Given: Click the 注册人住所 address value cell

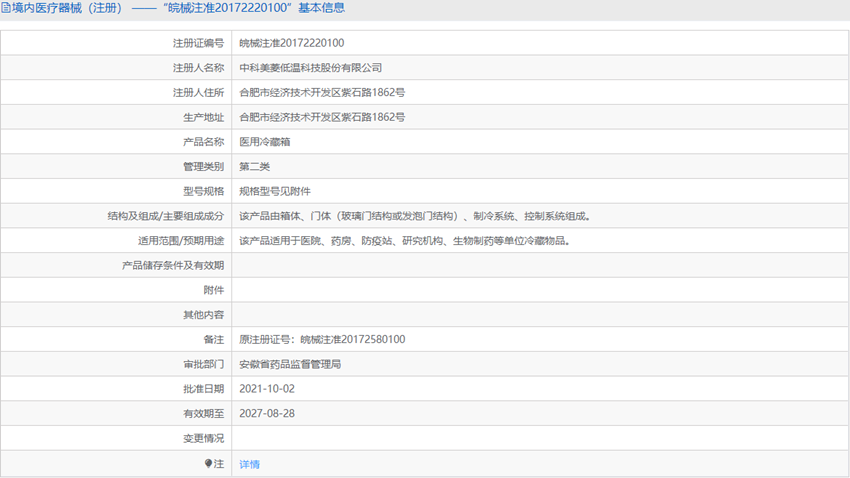Looking at the screenshot, I should pos(540,92).
